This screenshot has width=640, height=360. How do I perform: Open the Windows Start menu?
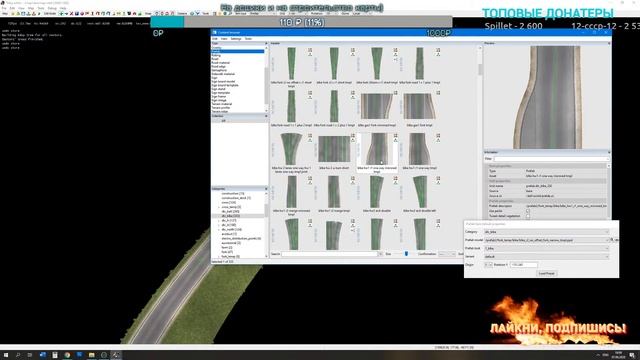point(6,355)
